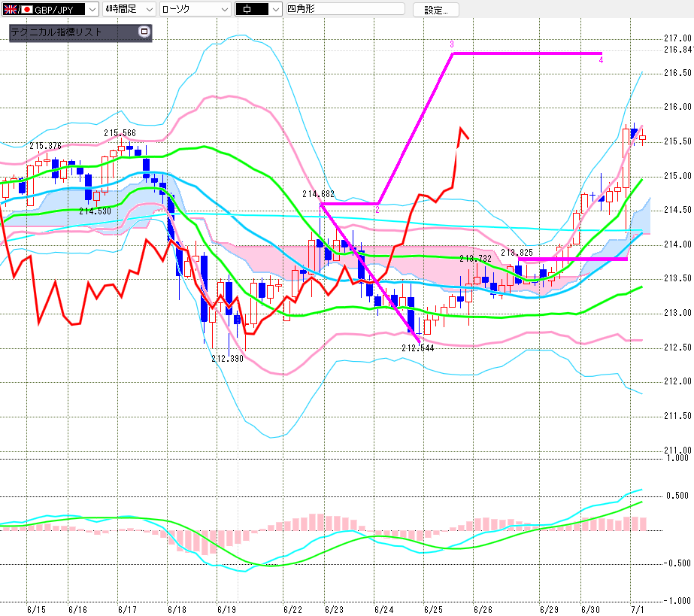The image size is (694, 616).
Task: Click the 7/1 date axis label
Action: point(638,610)
